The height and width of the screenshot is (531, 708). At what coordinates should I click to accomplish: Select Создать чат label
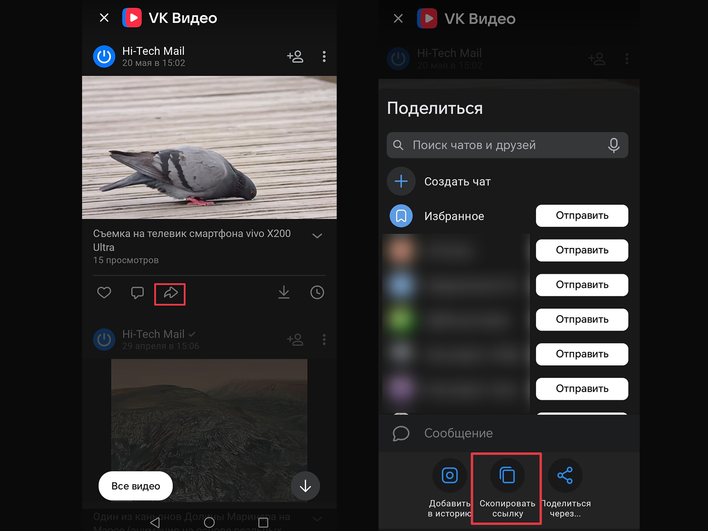point(457,182)
